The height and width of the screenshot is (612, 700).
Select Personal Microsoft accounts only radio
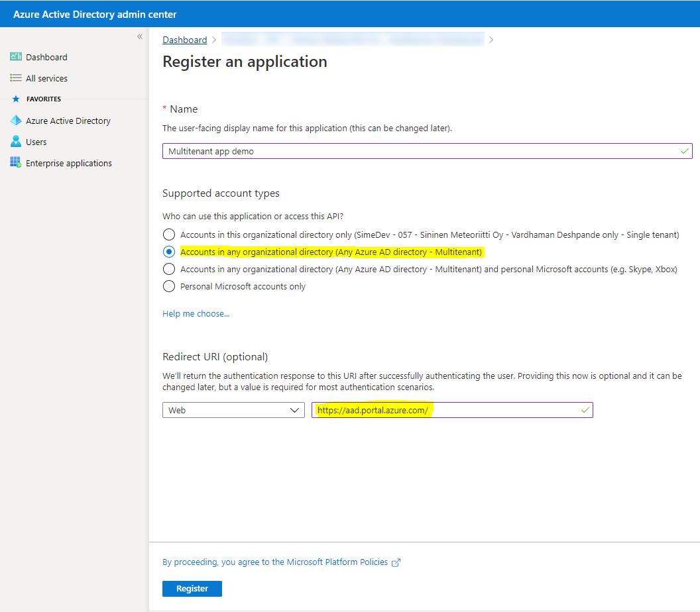169,286
